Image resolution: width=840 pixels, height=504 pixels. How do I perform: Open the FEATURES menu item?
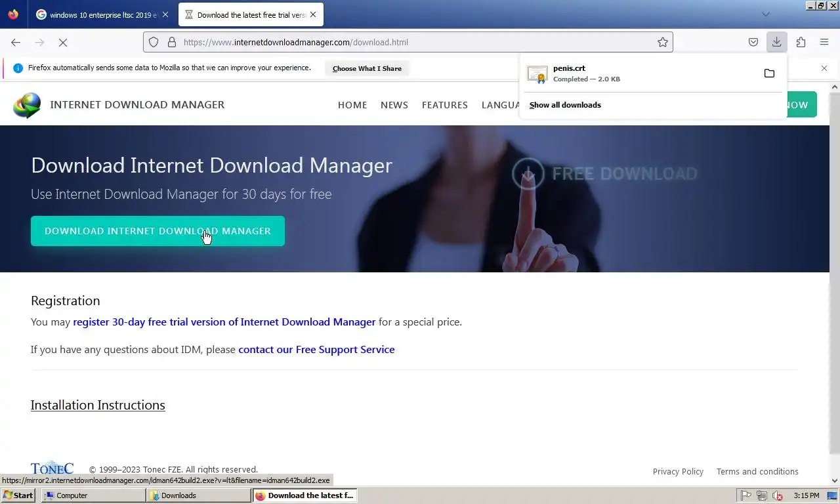coord(445,105)
